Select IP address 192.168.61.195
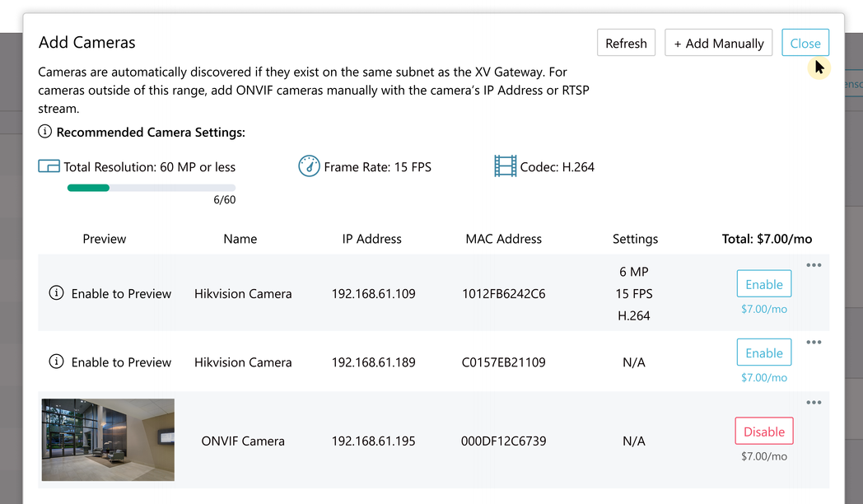The width and height of the screenshot is (863, 504). click(x=373, y=441)
